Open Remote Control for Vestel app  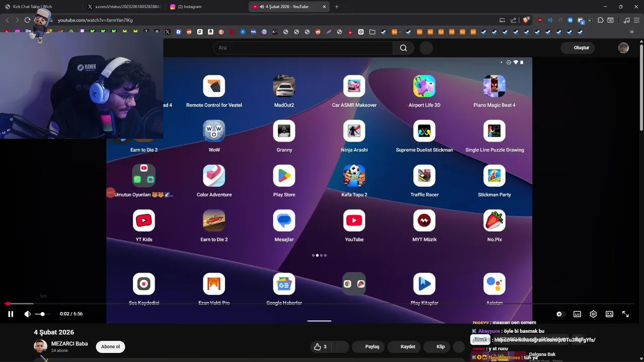tap(214, 86)
